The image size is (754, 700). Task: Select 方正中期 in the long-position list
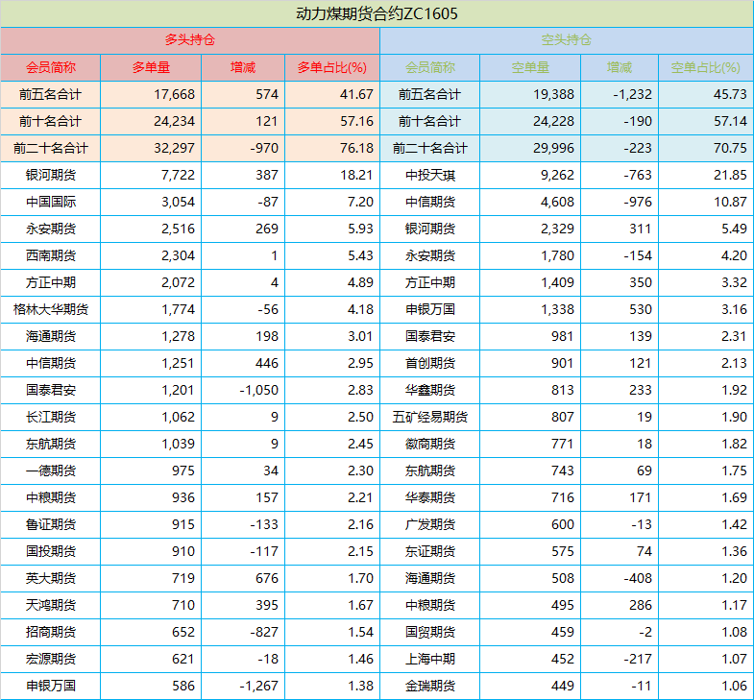[x=51, y=282]
